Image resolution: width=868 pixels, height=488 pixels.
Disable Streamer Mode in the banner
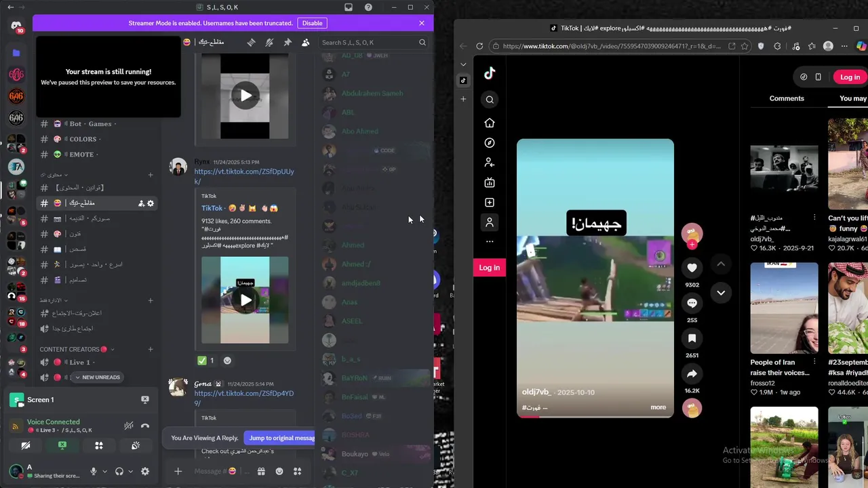click(312, 23)
